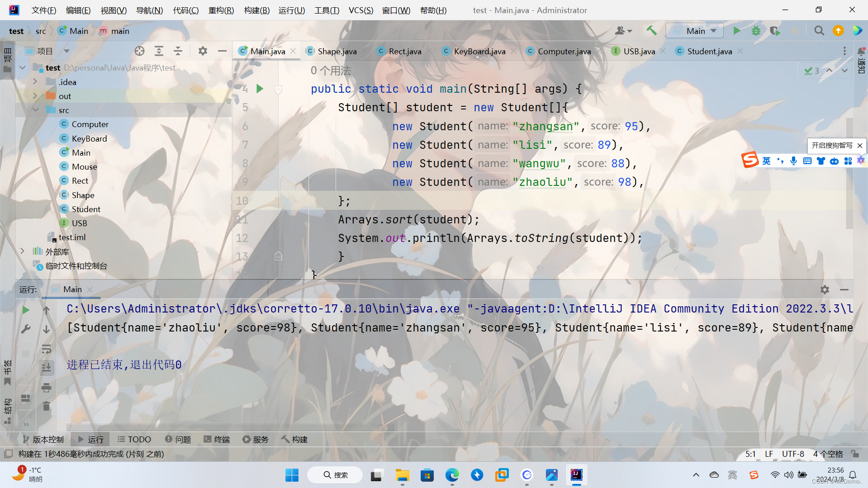Collapse the src folder
The image size is (868, 488).
click(35, 110)
